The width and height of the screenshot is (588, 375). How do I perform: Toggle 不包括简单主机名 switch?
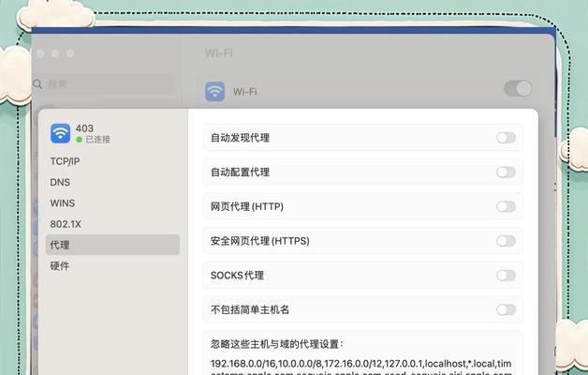coord(506,309)
